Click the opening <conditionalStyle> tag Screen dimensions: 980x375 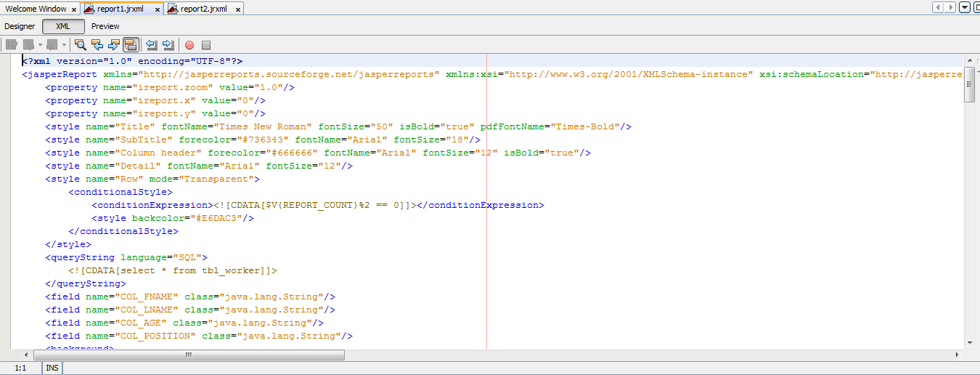121,192
